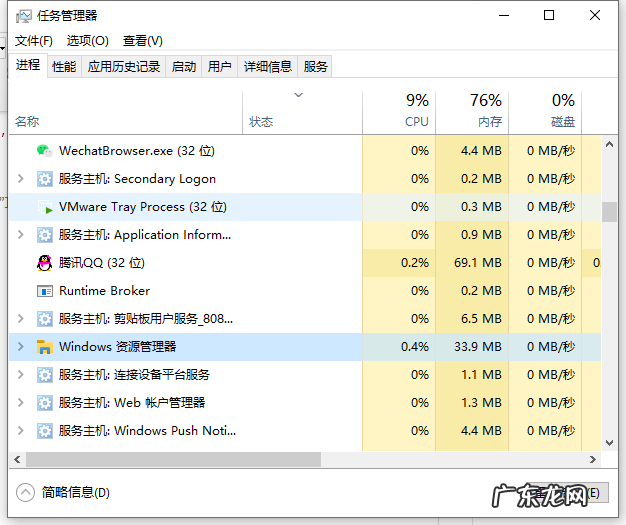The width and height of the screenshot is (626, 525).
Task: Select the Runtime Broker process name
Action: point(105,291)
